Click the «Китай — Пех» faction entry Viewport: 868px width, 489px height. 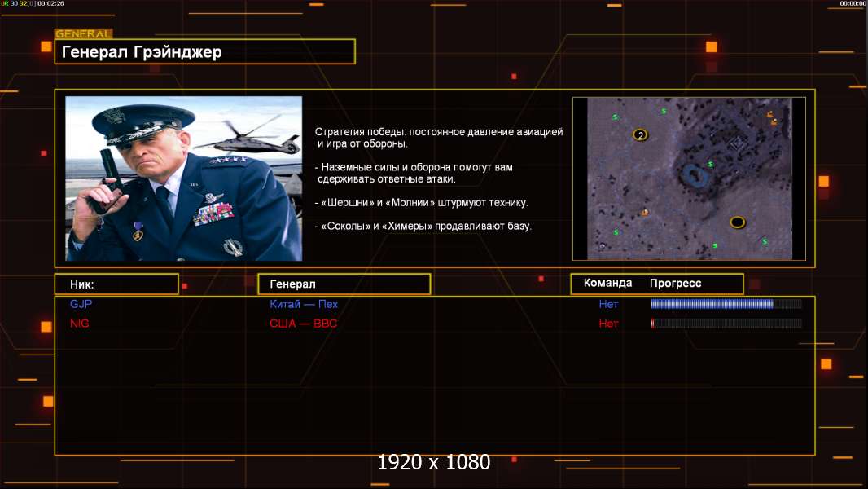pos(304,304)
